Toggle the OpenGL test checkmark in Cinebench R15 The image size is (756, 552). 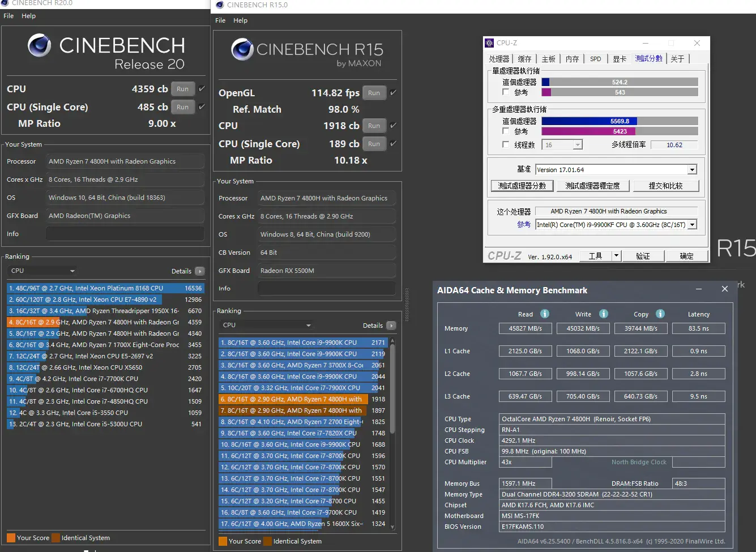tap(394, 93)
